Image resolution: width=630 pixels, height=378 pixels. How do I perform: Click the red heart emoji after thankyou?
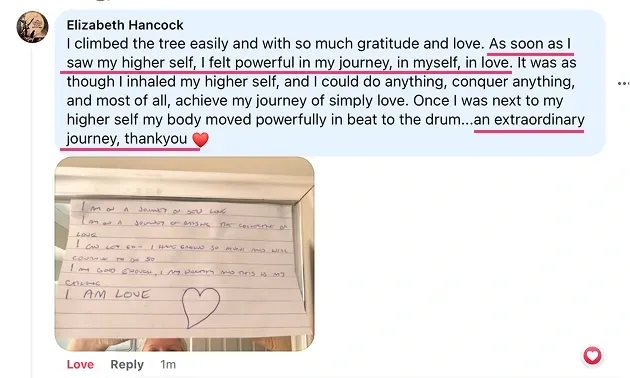click(x=200, y=139)
